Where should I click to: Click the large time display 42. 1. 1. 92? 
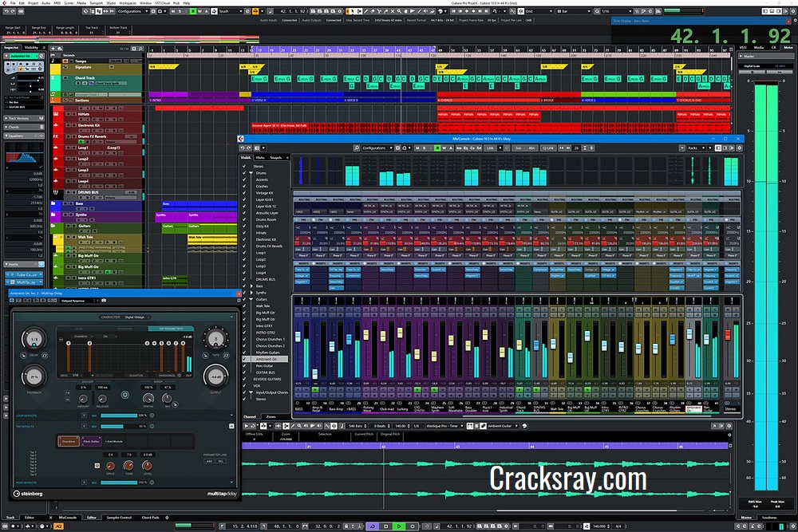[x=730, y=36]
